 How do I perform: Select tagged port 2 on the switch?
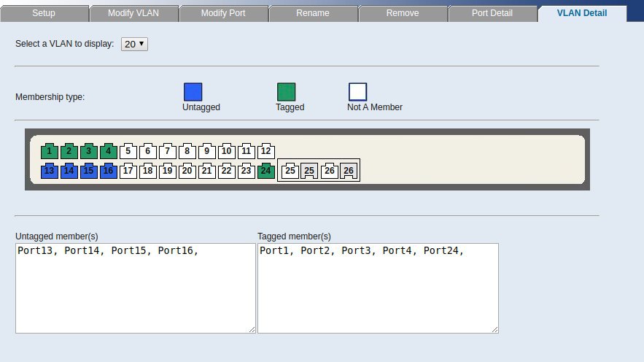(69, 151)
